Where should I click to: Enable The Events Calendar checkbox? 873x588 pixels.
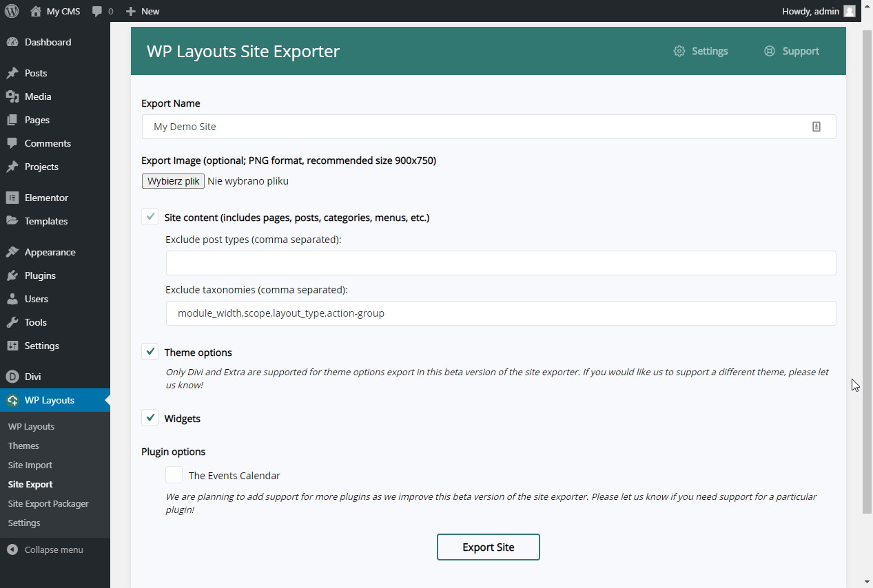point(174,475)
